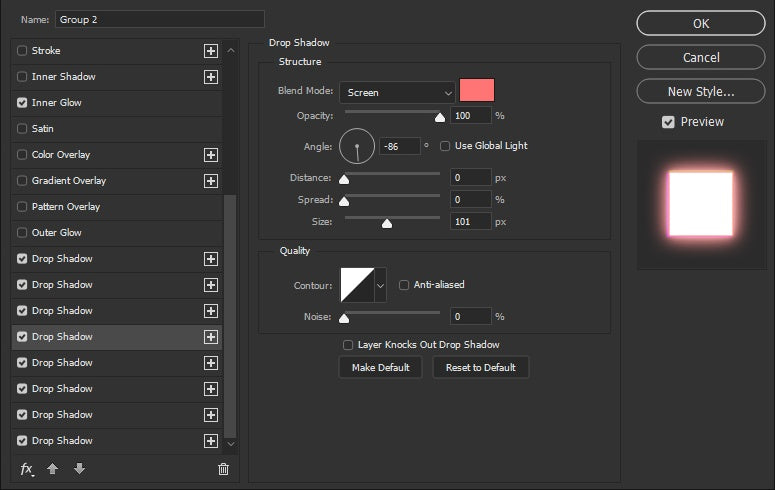This screenshot has width=775, height=490.
Task: Click the Contour curve thumbnail
Action: pyautogui.click(x=357, y=285)
